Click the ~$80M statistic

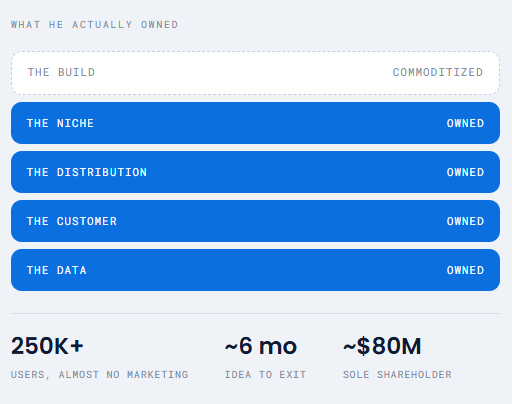(x=382, y=346)
